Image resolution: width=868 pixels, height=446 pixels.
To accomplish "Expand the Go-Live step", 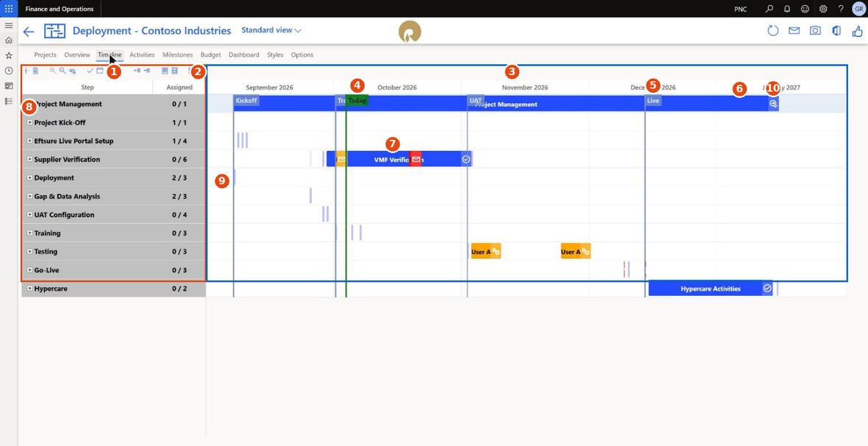I will point(30,270).
